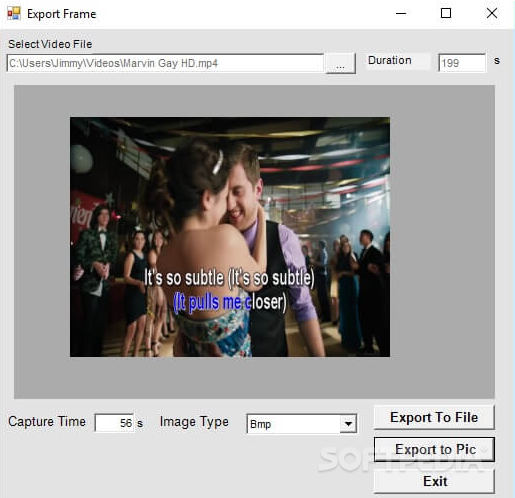Click the Export to Pic button
This screenshot has height=498, width=515.
tap(434, 449)
